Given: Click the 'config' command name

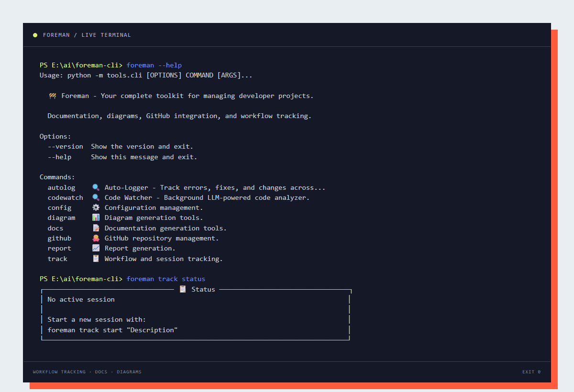Looking at the screenshot, I should [x=59, y=207].
